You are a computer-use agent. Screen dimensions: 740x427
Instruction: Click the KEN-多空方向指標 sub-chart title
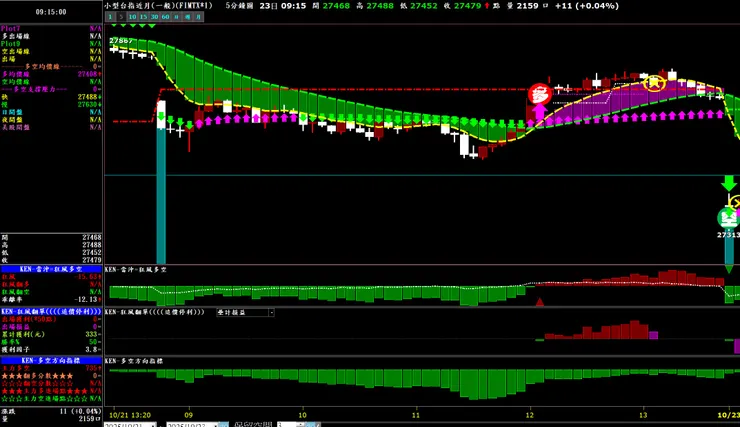click(134, 361)
